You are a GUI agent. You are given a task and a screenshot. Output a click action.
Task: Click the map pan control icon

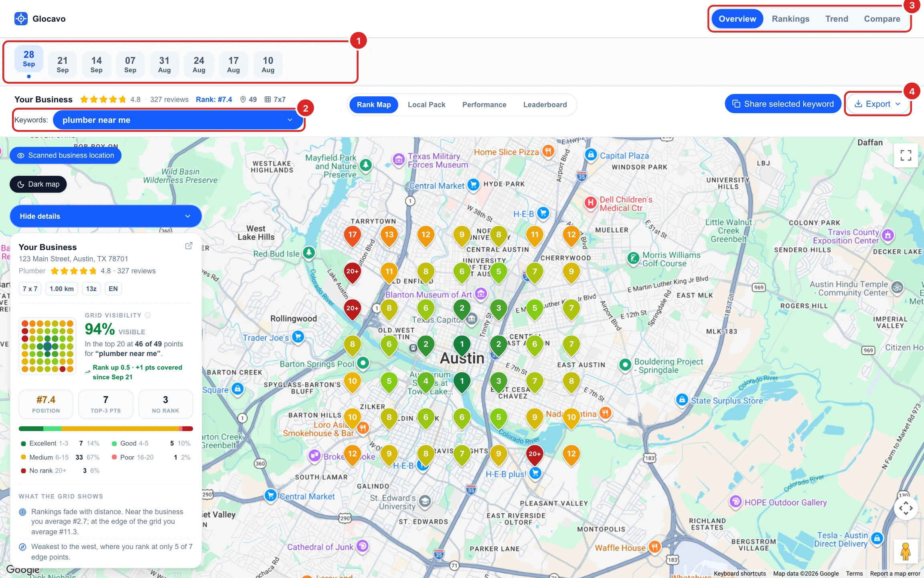coord(906,508)
